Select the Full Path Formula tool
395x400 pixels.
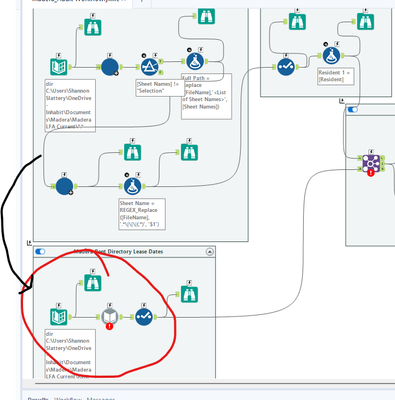[195, 61]
